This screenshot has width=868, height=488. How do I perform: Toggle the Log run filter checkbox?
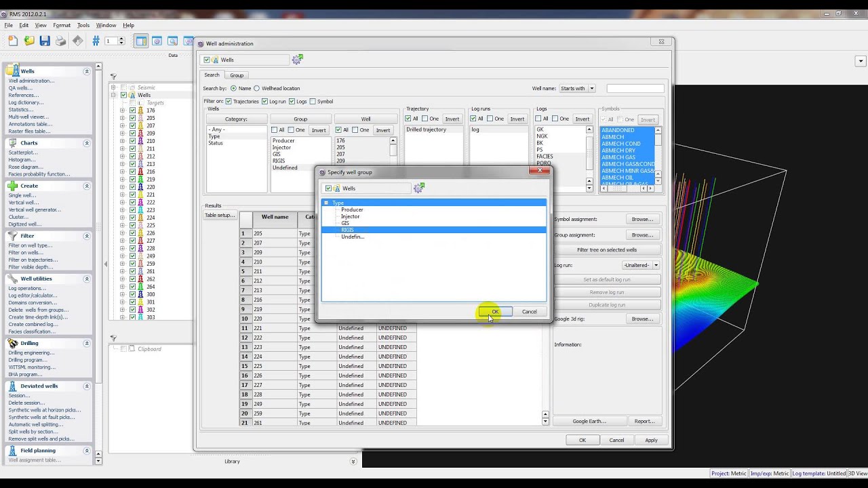click(264, 102)
